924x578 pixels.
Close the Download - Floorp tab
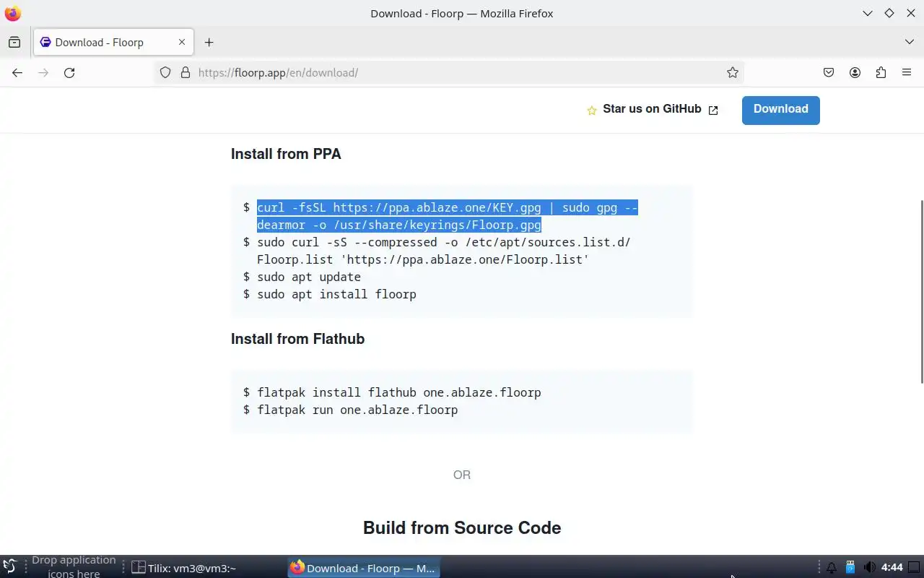point(182,42)
